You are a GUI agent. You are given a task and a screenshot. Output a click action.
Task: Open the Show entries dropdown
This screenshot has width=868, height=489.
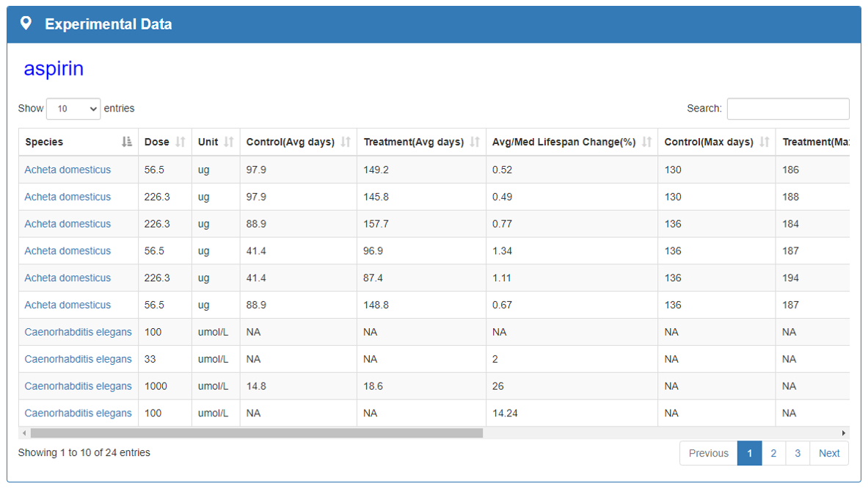[x=73, y=109]
